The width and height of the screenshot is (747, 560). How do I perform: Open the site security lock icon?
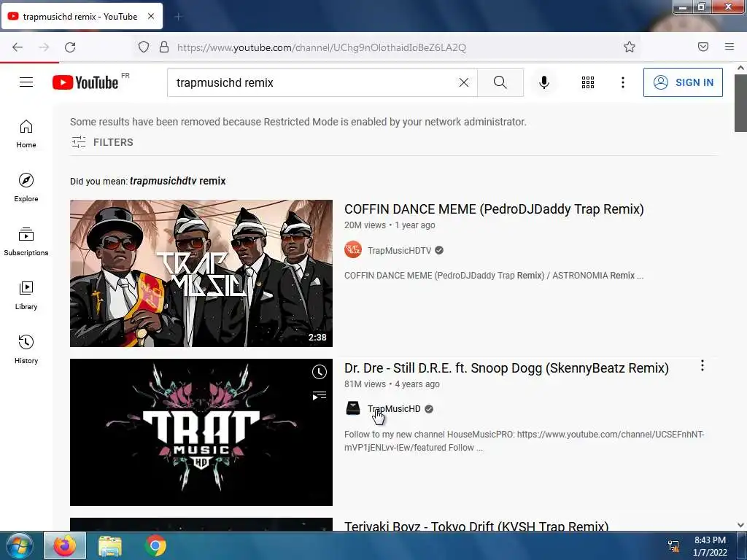164,47
